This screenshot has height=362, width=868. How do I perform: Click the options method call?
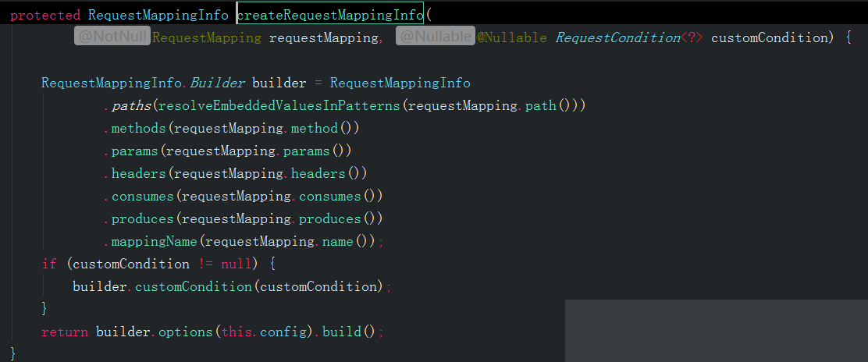click(x=185, y=332)
